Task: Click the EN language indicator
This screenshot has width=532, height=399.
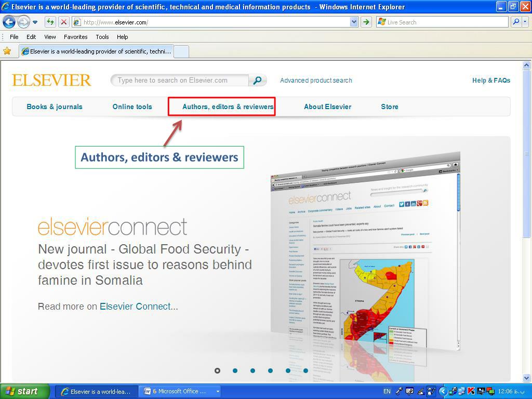Action: (387, 392)
